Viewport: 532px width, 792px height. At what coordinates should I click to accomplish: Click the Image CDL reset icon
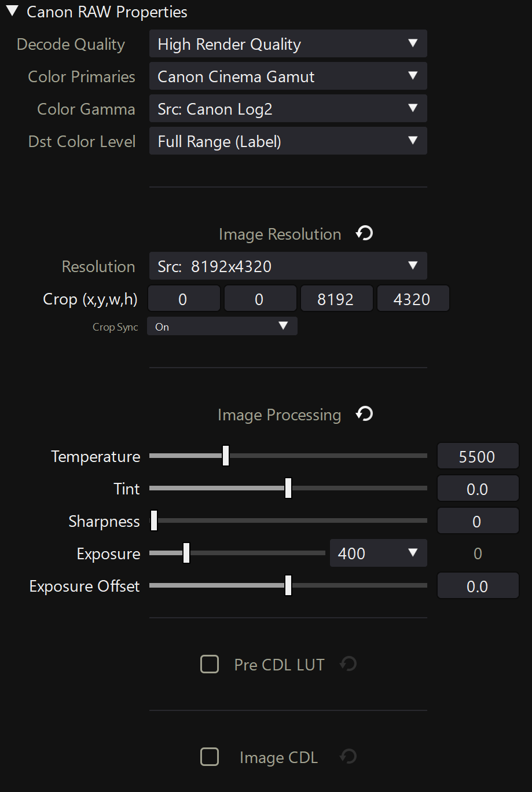(x=348, y=757)
